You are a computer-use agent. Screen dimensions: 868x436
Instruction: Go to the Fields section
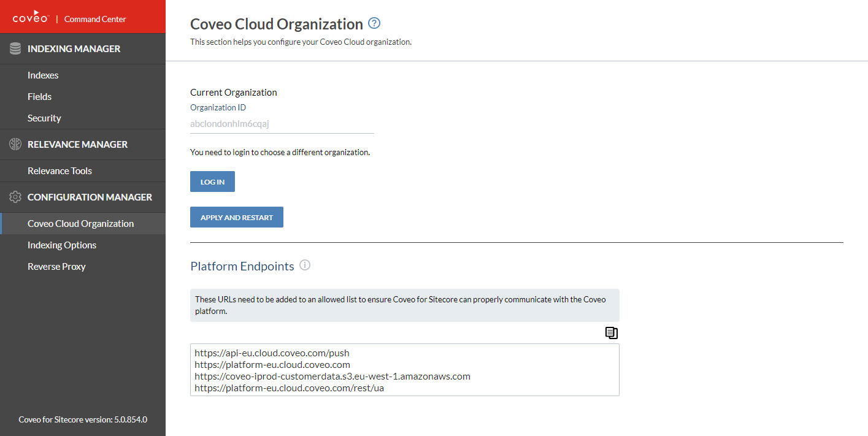click(39, 97)
